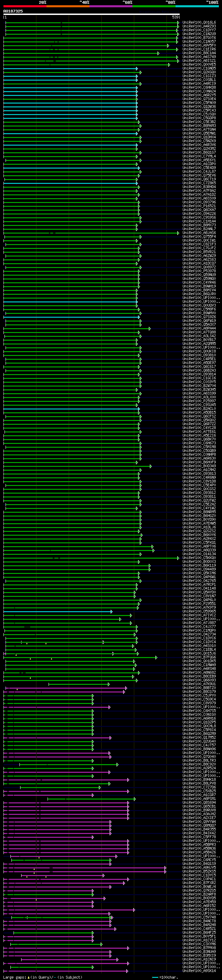Open hit UniRef100_P29551
Image resolution: width=222 pixels, height=980 pixels.
coord(199,604)
